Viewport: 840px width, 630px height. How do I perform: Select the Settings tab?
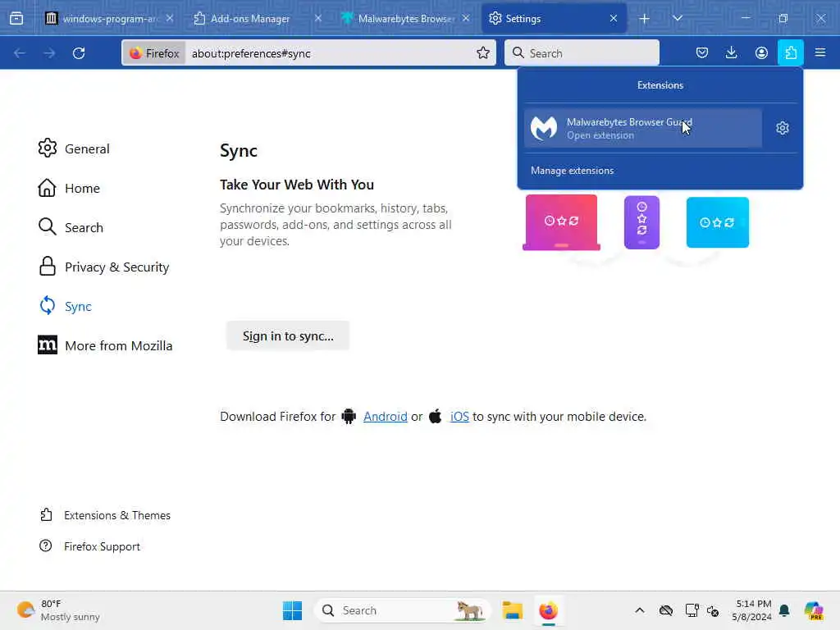[x=554, y=19]
